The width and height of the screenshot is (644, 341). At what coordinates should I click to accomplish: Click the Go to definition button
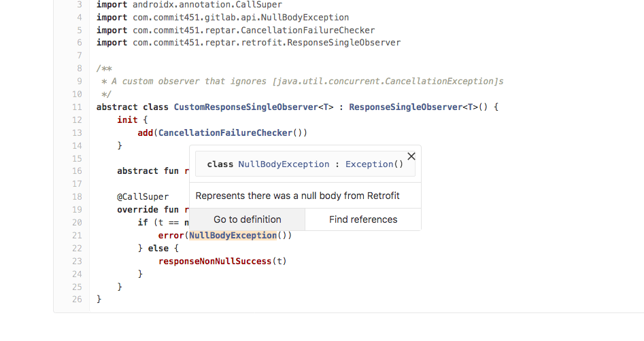(x=247, y=219)
